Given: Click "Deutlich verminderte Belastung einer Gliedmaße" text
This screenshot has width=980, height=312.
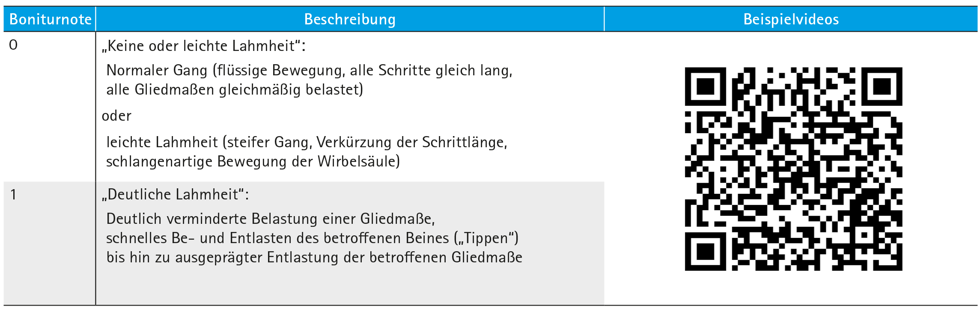Looking at the screenshot, I should (271, 219).
